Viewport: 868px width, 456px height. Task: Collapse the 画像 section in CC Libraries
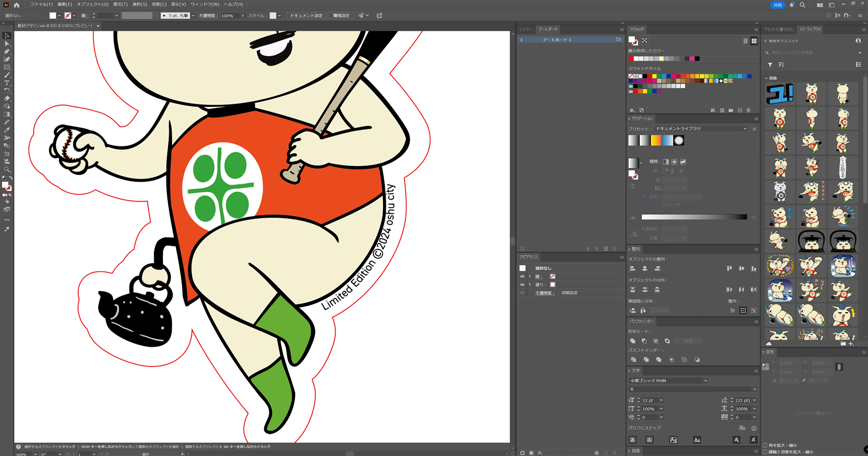click(767, 78)
